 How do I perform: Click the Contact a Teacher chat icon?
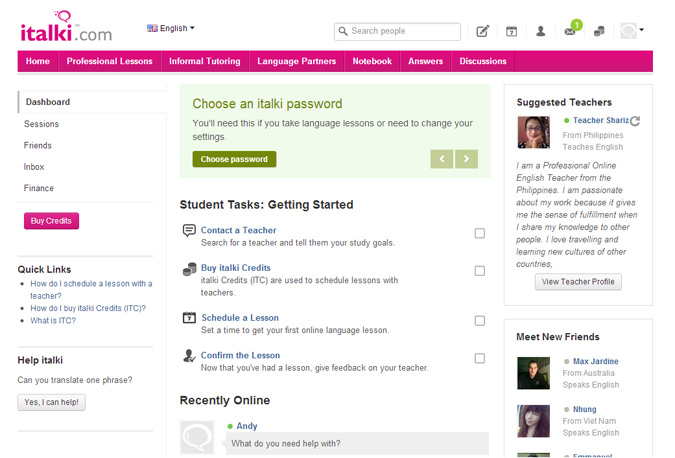pos(189,231)
